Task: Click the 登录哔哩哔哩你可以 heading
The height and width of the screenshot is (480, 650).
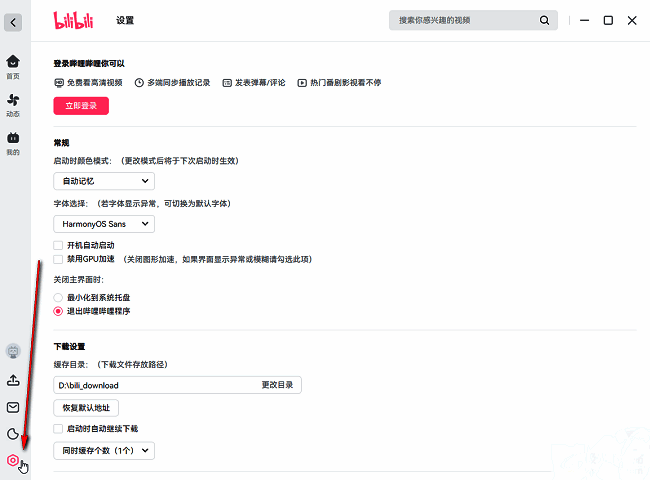Action: [x=89, y=63]
